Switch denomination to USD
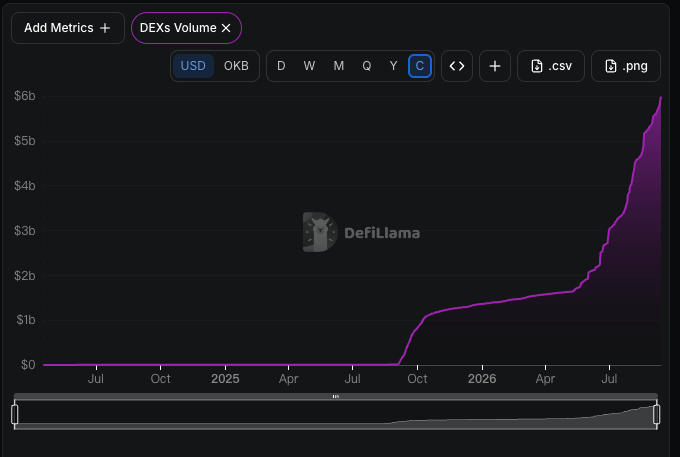This screenshot has height=457, width=680. pyautogui.click(x=193, y=66)
